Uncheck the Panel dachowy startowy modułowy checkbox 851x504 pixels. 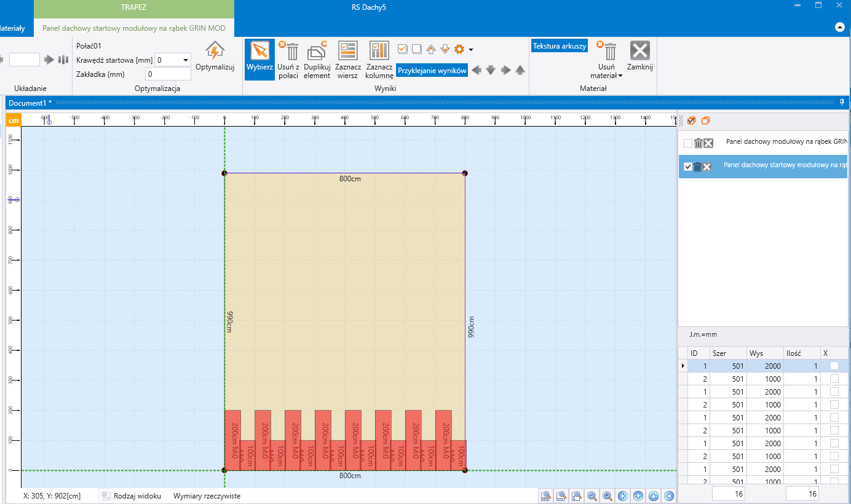click(688, 167)
